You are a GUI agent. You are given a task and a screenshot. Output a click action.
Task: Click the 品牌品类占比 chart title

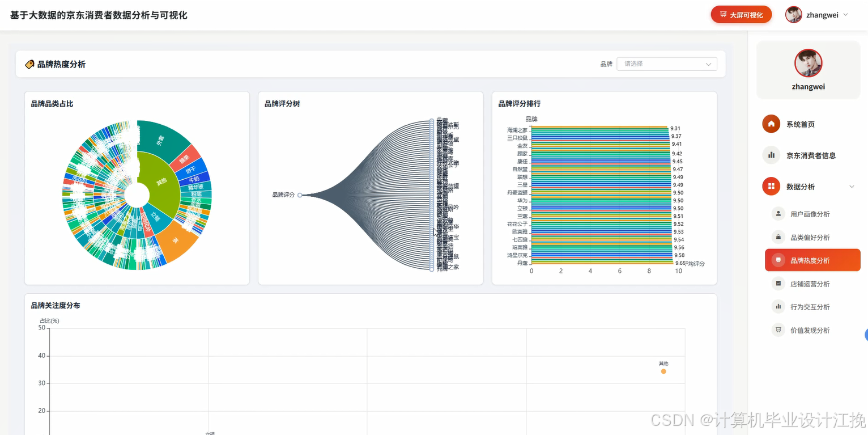point(52,104)
